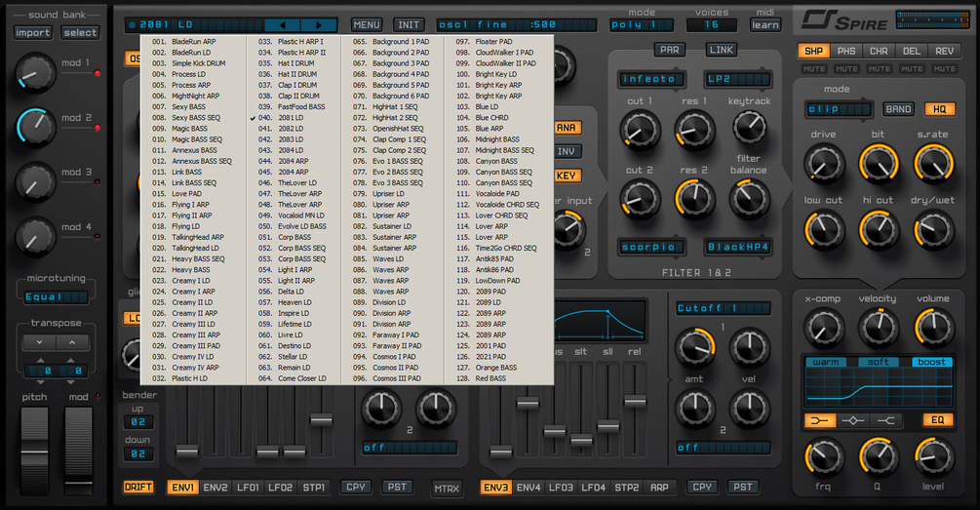Click the x-comp knob
This screenshot has height=510, width=980.
(824, 328)
